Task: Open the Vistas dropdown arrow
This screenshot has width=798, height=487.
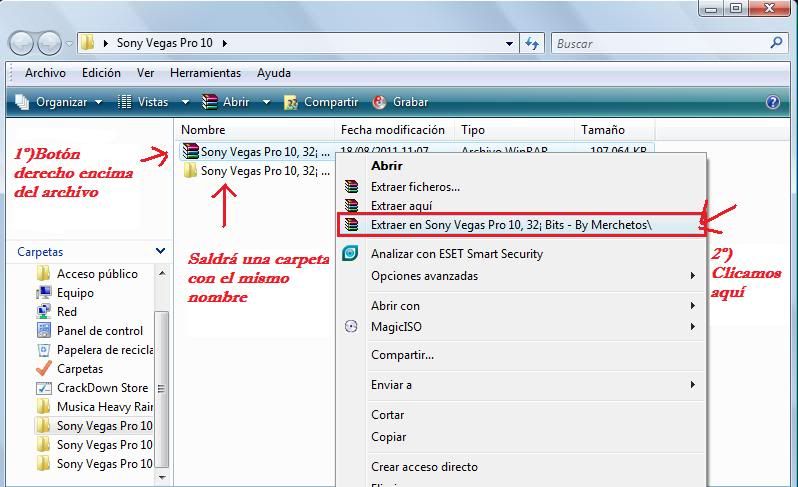Action: pyautogui.click(x=186, y=102)
